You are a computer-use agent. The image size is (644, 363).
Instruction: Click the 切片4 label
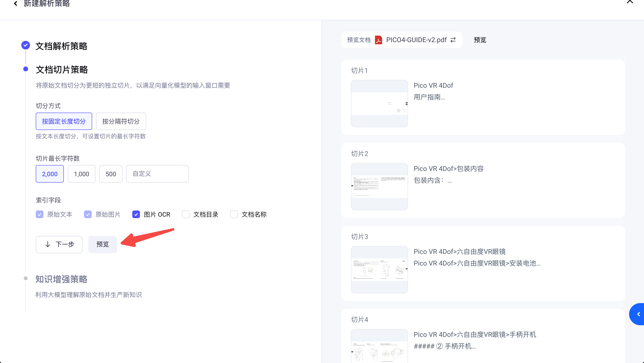click(x=360, y=320)
